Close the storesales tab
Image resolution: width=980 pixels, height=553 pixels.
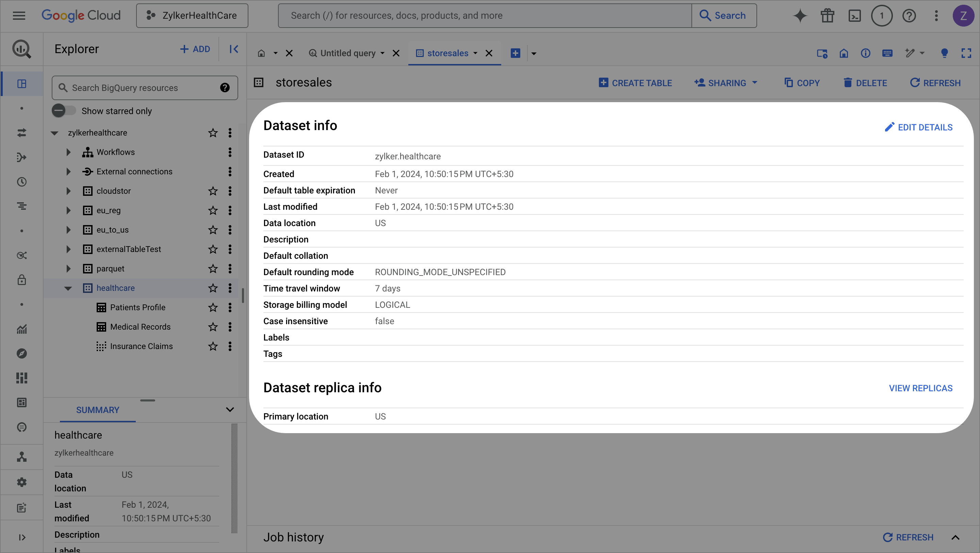tap(489, 53)
